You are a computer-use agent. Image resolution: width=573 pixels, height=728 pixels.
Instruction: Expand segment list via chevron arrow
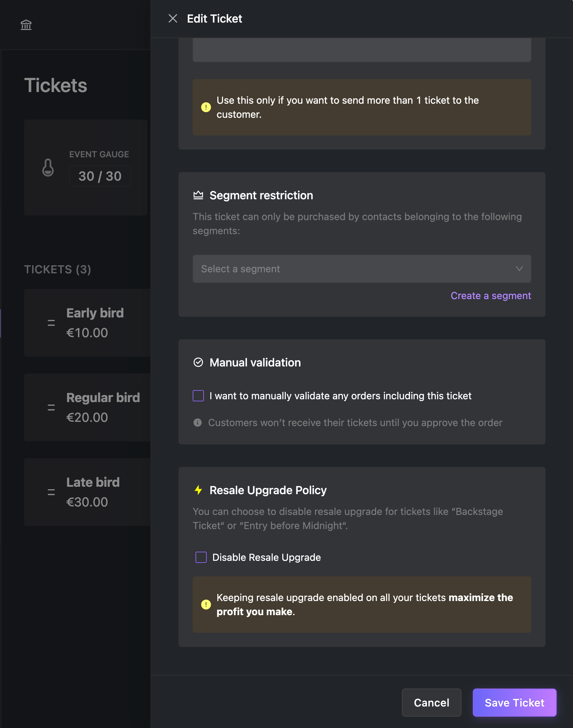tap(519, 269)
